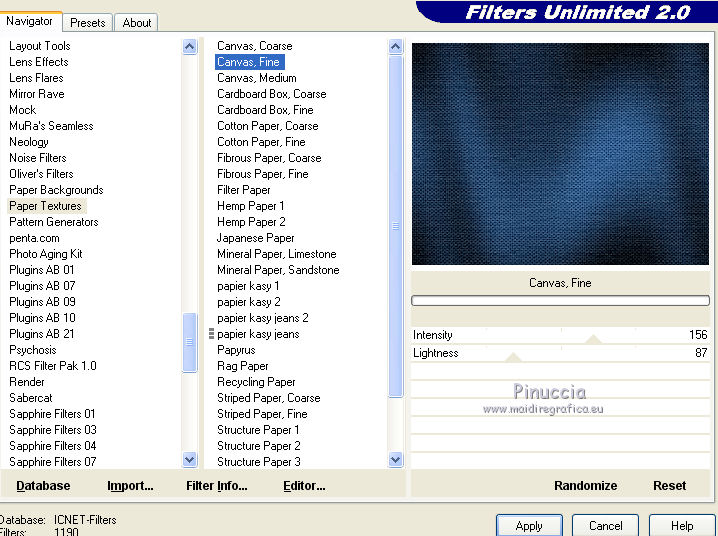Open the Editor...
The width and height of the screenshot is (718, 536).
304,486
